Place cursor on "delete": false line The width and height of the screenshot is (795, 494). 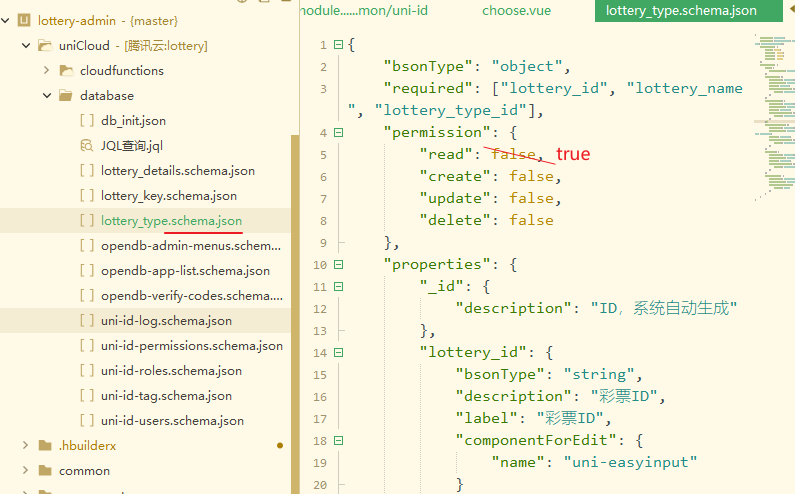486,221
